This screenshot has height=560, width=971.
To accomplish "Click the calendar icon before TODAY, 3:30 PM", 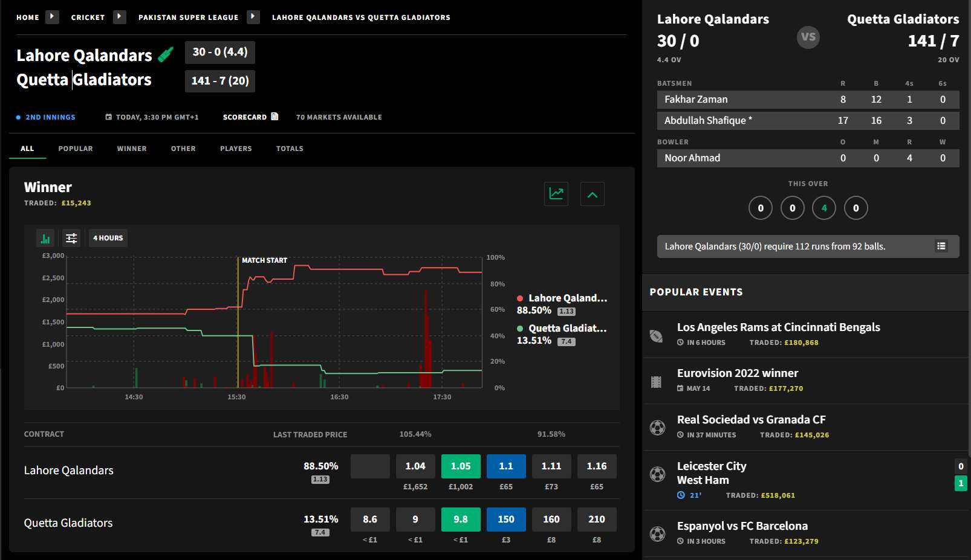I will tap(109, 117).
